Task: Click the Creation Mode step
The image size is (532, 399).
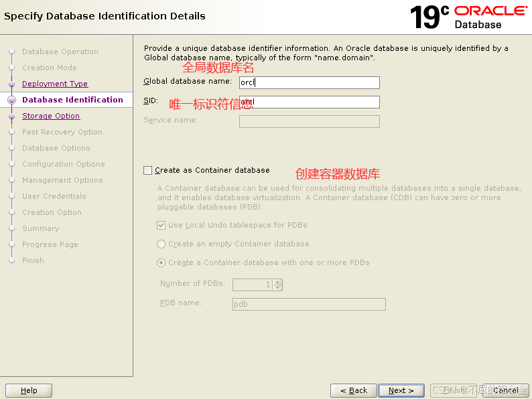Action: pyautogui.click(x=50, y=68)
